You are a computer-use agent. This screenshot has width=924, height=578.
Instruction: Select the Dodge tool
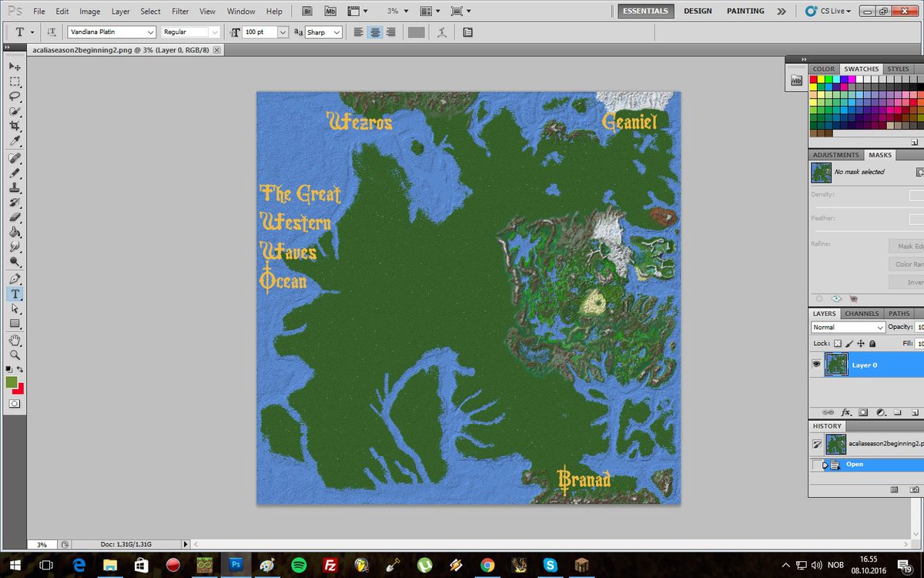click(x=15, y=261)
